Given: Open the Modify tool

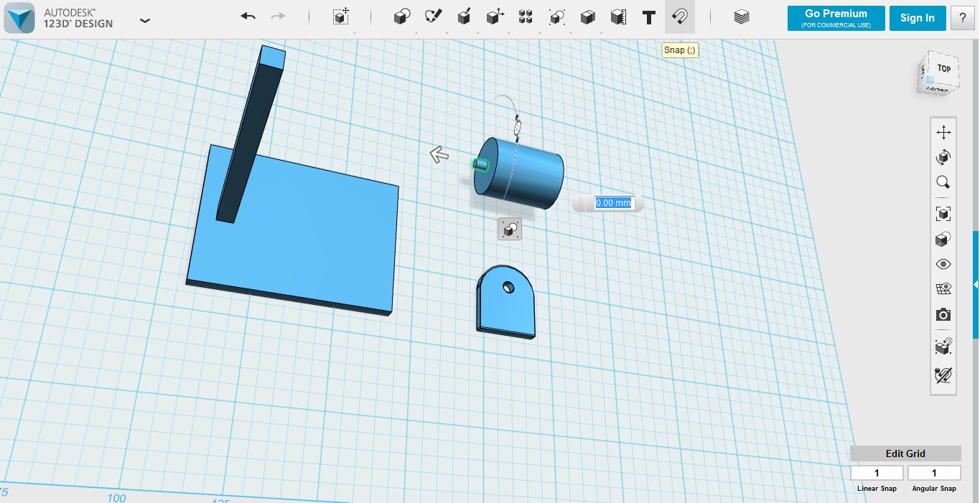Looking at the screenshot, I should 495,17.
